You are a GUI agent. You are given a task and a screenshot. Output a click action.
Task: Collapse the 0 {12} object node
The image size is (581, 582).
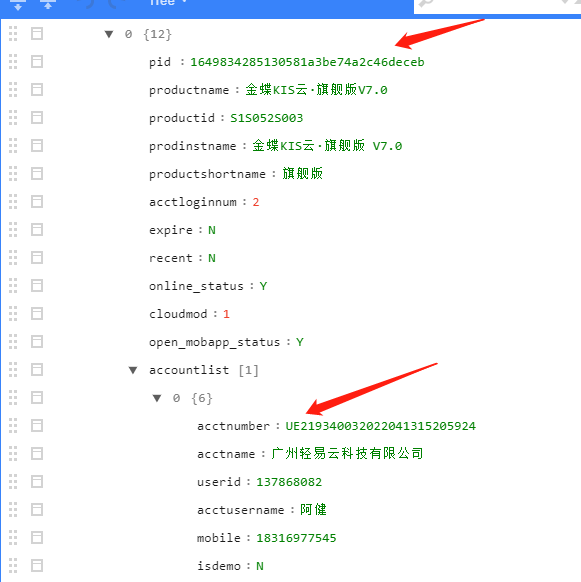109,34
